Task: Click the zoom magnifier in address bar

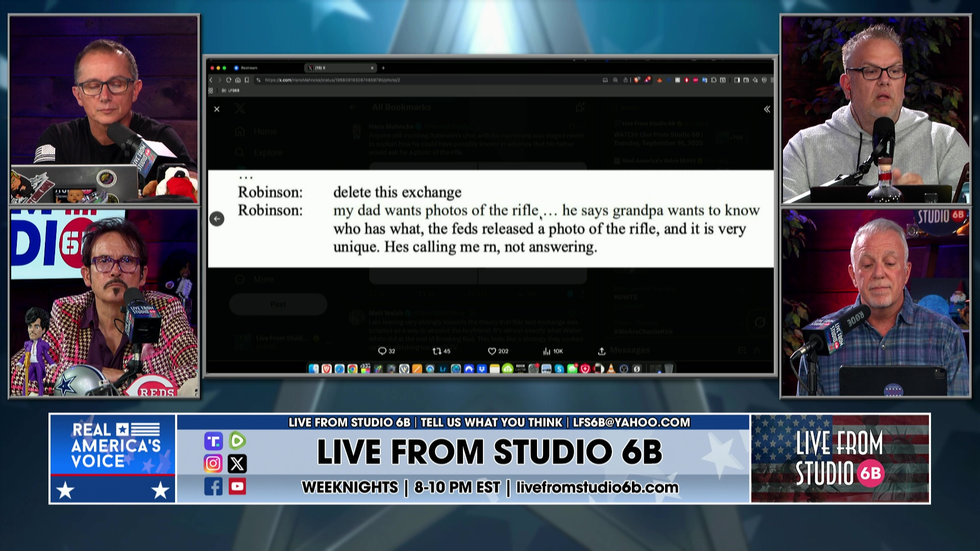Action: [615, 80]
